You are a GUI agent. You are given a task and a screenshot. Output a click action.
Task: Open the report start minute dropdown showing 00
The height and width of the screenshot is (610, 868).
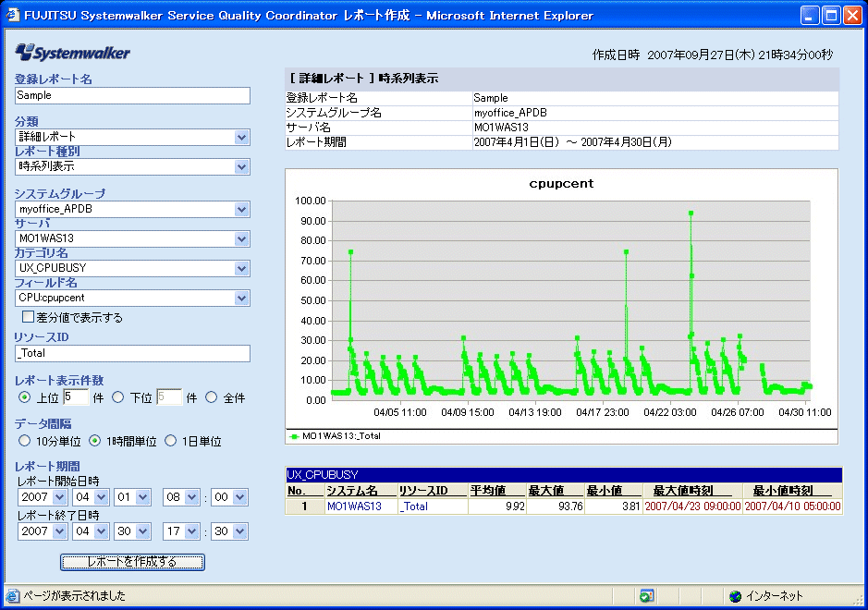(229, 497)
